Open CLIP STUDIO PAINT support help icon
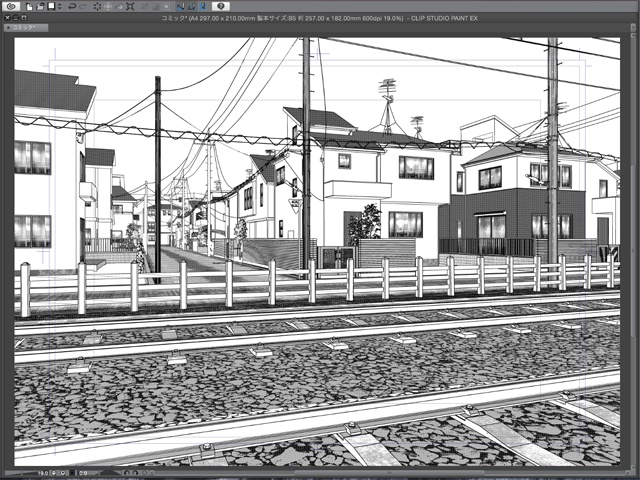Image resolution: width=640 pixels, height=480 pixels. (221, 7)
